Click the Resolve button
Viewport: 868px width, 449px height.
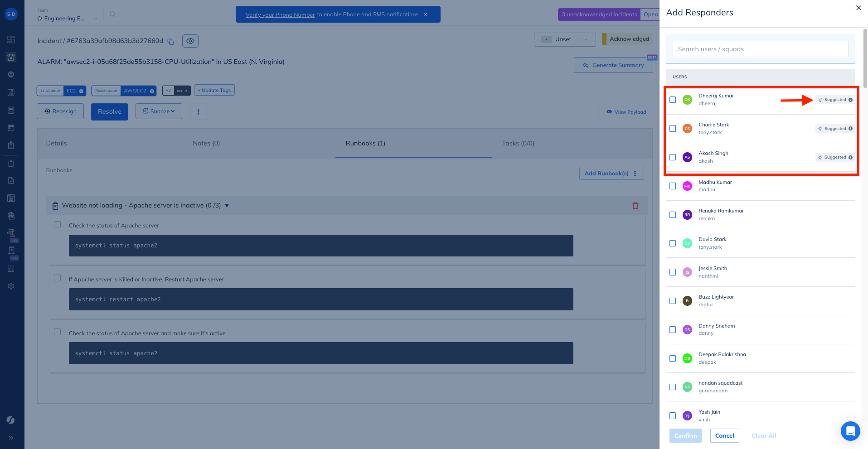coord(110,111)
